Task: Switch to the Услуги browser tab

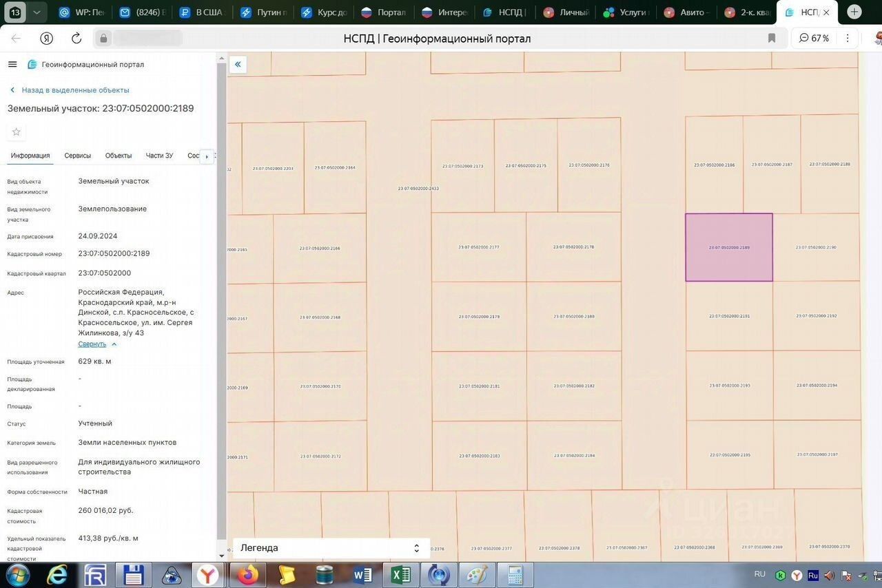Action: pyautogui.click(x=626, y=12)
